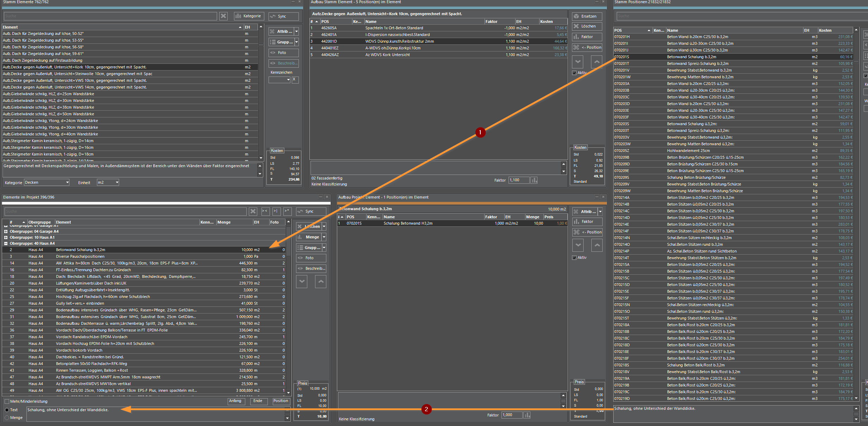Click the '>|' filter button in the project search bar
The width and height of the screenshot is (868, 426).
coord(276,211)
